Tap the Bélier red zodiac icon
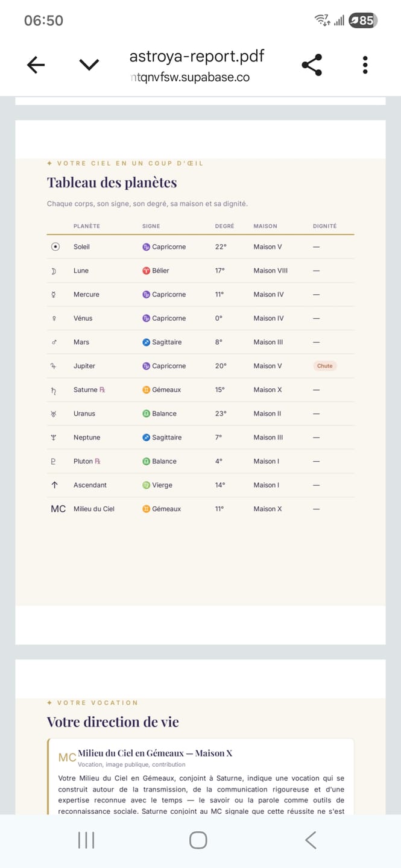Screen dimensions: 401x868 [146, 271]
